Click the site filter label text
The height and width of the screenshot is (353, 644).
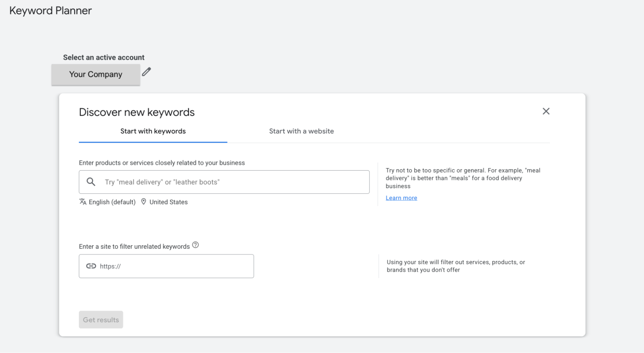tap(134, 246)
